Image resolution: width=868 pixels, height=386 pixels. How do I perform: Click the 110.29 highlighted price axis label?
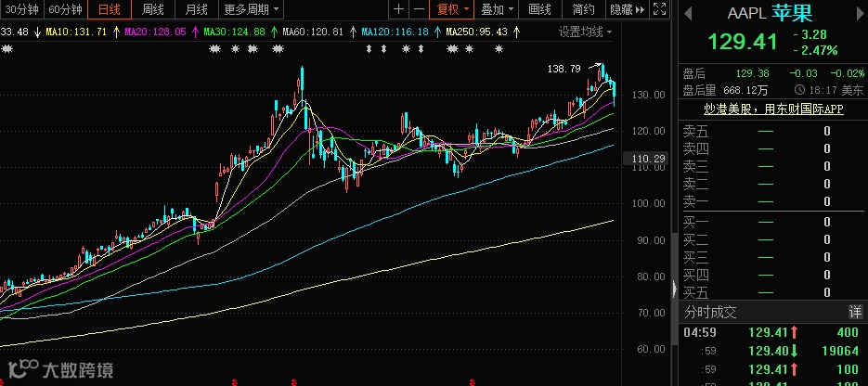645,159
